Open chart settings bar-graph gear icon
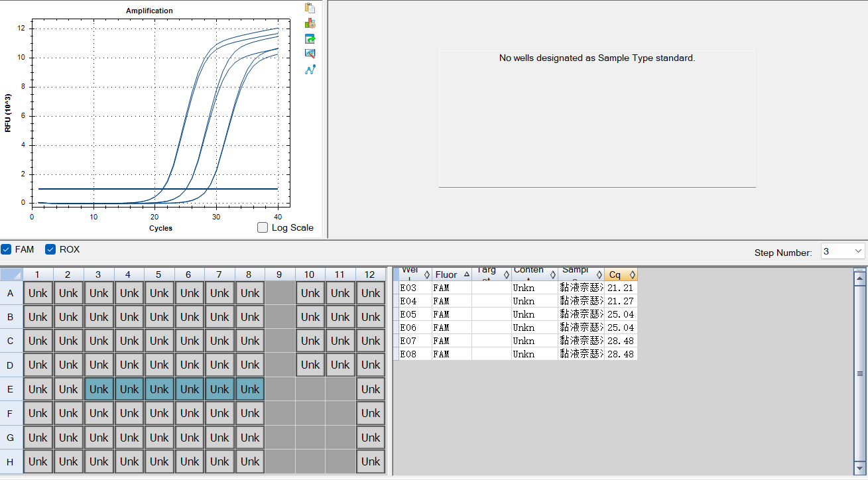 [x=310, y=23]
